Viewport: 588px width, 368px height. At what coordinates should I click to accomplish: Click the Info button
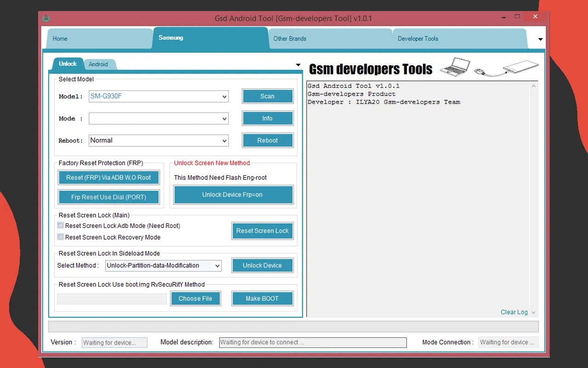click(x=267, y=118)
